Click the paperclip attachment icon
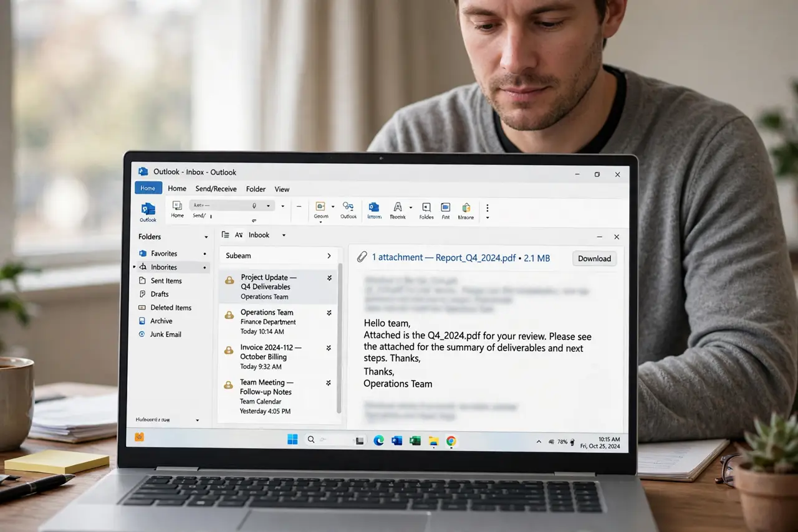 click(x=362, y=257)
